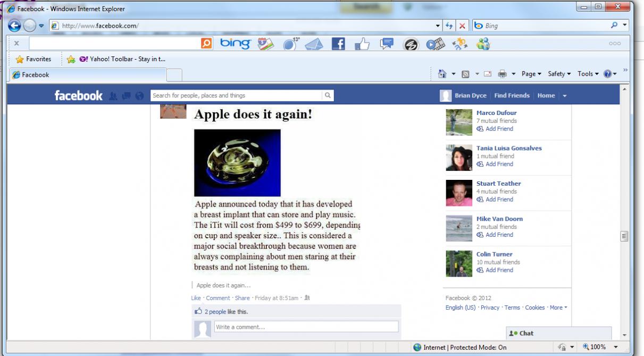Viewport: 644px width, 356px height.
Task: Click the red Stop loading icon
Action: tap(463, 26)
